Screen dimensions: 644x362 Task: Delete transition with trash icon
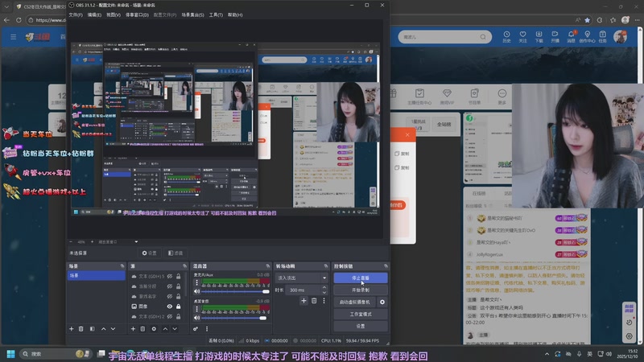click(x=314, y=301)
